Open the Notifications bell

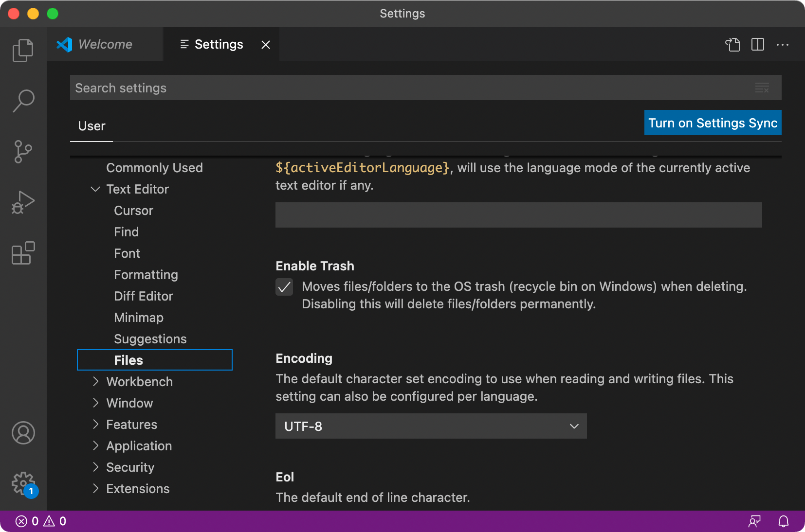pyautogui.click(x=783, y=521)
